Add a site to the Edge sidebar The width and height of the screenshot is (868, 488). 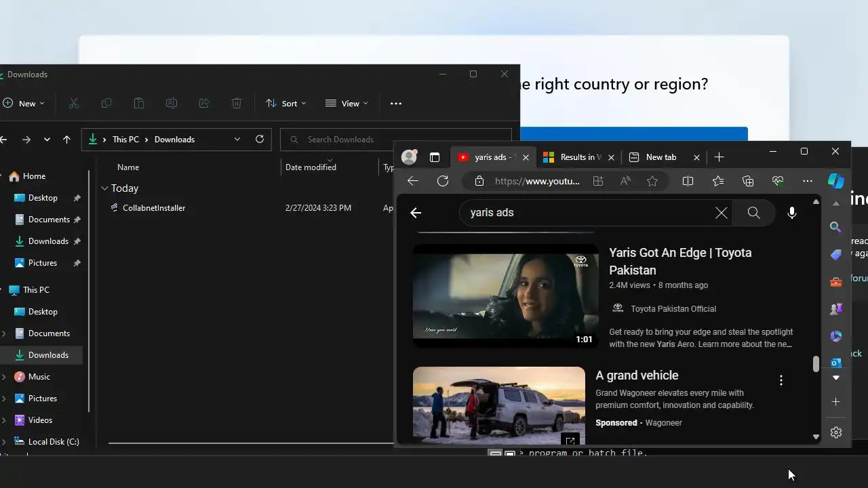click(836, 402)
